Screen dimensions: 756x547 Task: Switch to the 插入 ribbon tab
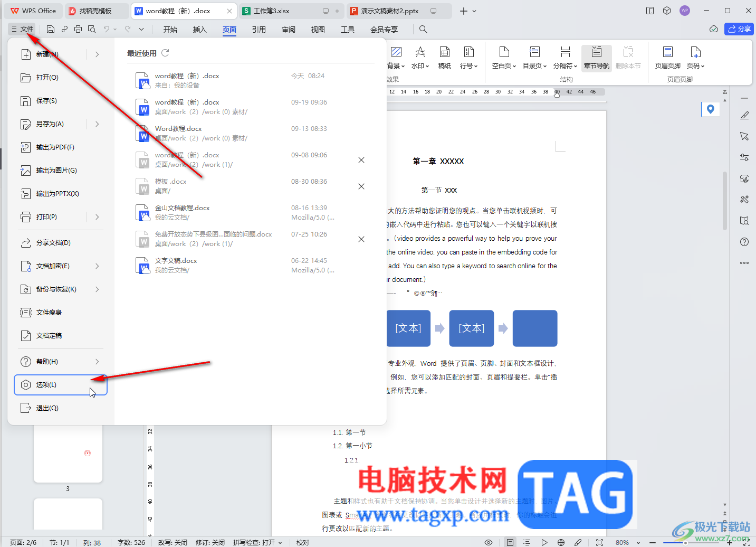pos(200,30)
